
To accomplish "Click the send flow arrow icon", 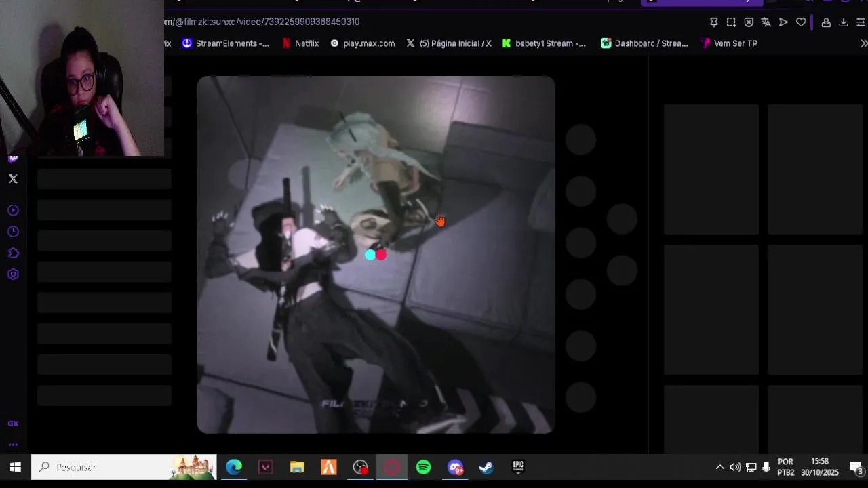I will coord(783,22).
